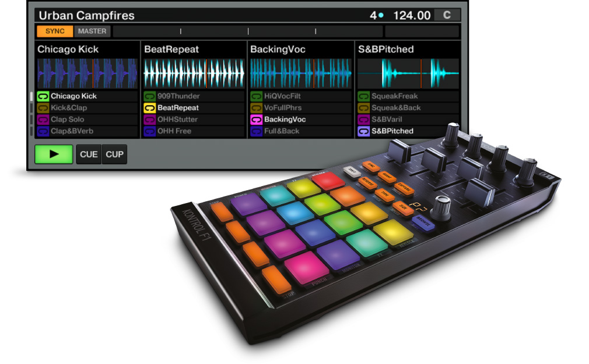Open the deck letter C selector

pos(447,15)
